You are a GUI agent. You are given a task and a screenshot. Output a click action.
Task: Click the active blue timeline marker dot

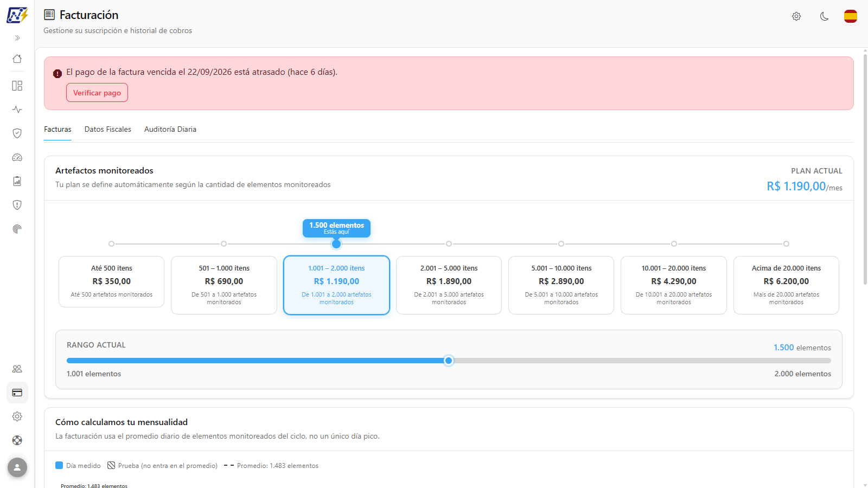tap(336, 244)
